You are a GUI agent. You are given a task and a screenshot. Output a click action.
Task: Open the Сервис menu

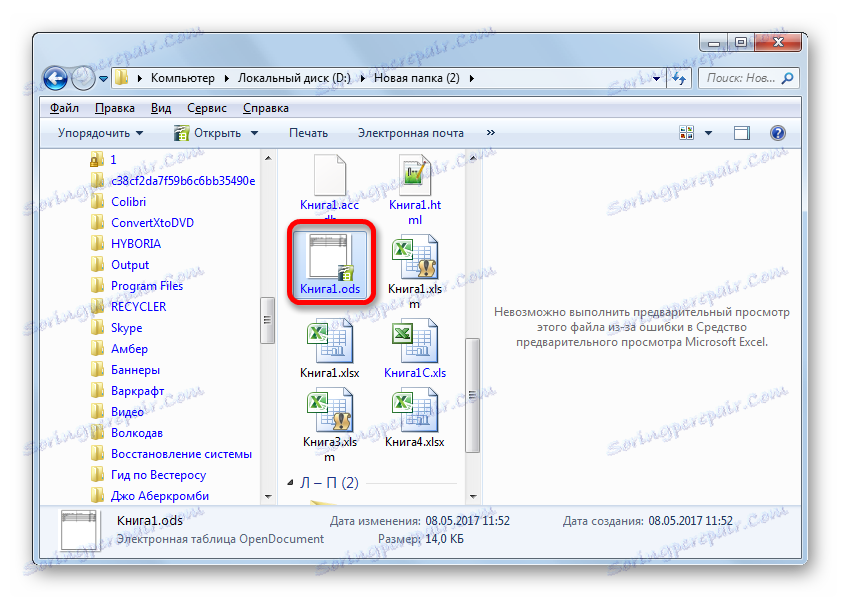point(206,108)
